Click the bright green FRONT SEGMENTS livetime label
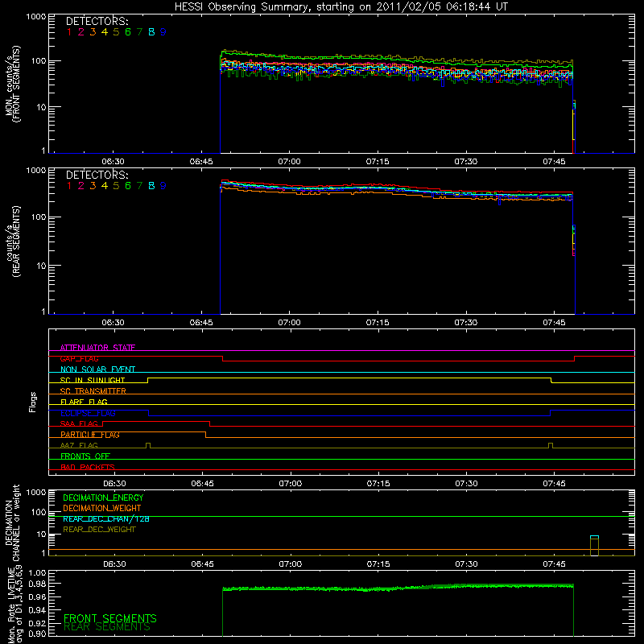 click(x=110, y=618)
